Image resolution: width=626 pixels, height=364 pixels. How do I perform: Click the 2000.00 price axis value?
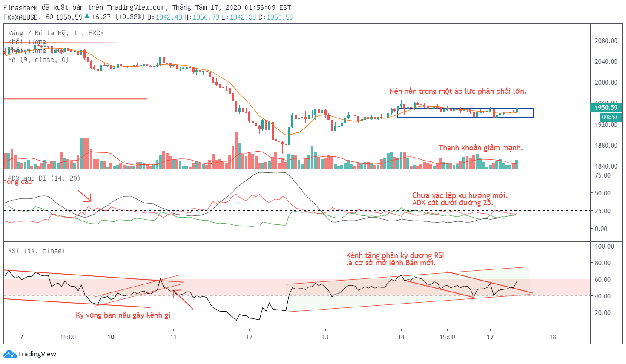[x=606, y=82]
